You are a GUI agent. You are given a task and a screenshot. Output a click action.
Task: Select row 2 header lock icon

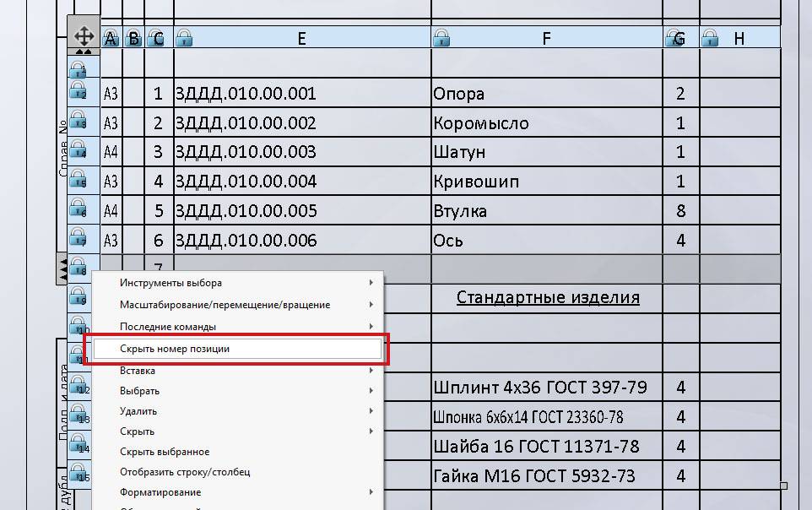click(x=78, y=91)
